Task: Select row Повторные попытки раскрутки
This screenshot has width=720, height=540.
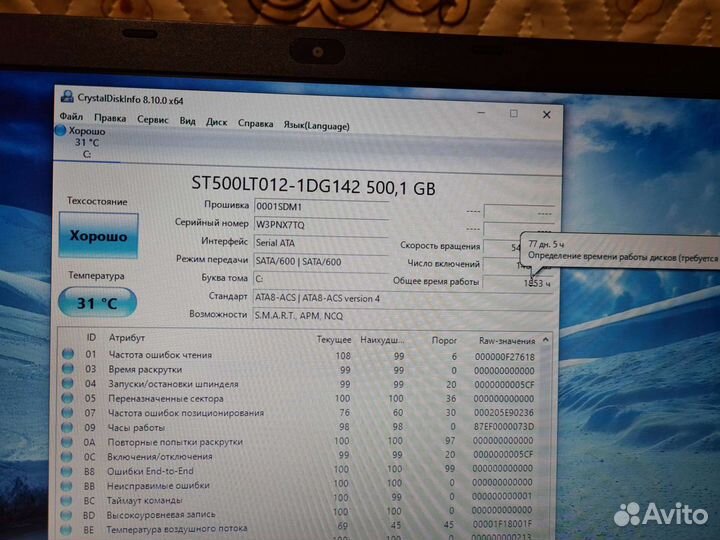Action: pos(298,441)
